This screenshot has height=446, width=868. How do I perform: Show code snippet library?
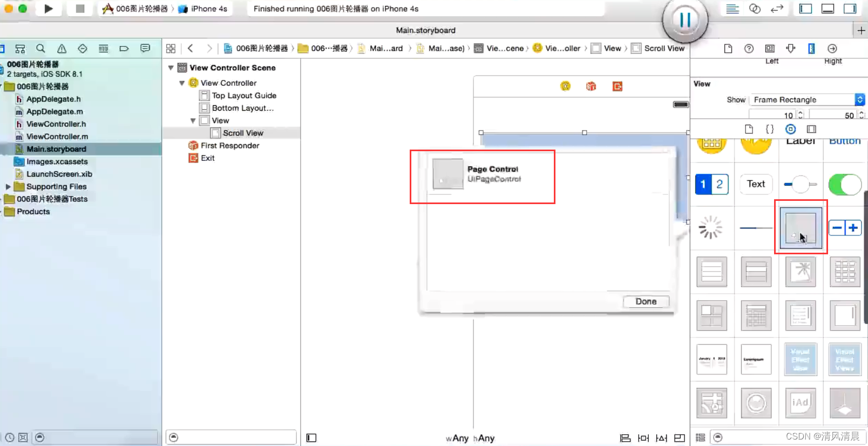tap(770, 129)
